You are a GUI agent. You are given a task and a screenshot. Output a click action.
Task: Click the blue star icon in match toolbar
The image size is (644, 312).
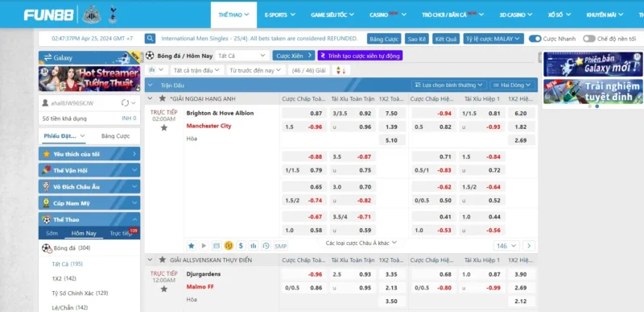[191, 246]
